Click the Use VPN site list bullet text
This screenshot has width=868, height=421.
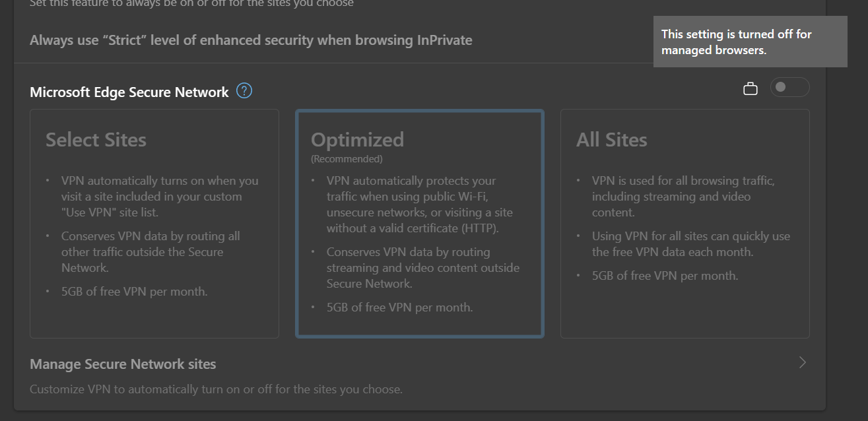coord(158,196)
